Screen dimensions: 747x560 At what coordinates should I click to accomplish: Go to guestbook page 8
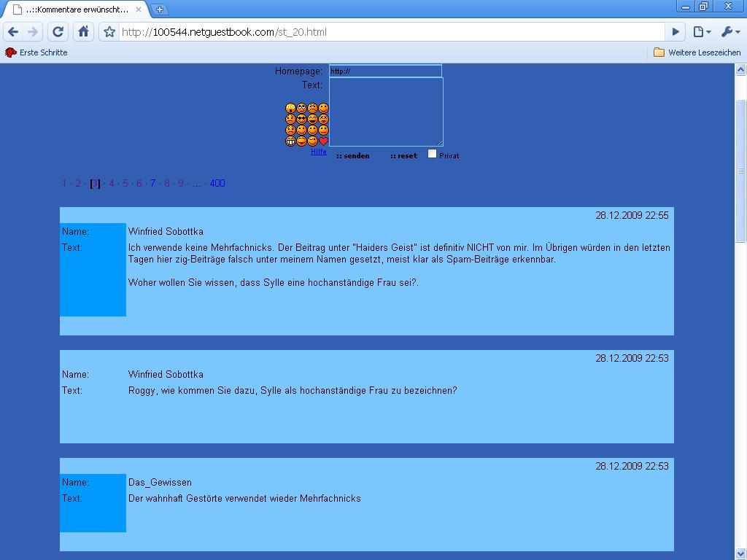coord(167,183)
